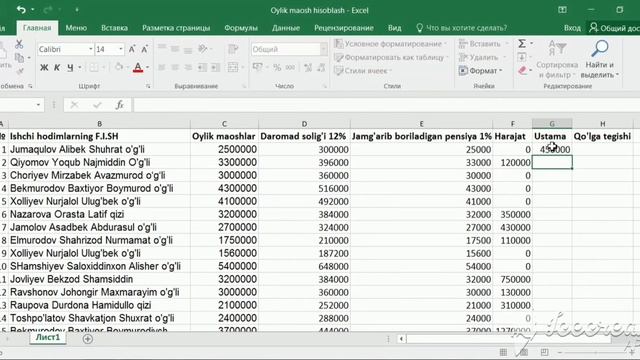Open the Name Box dropdown arrow
The height and width of the screenshot is (360, 640).
tap(38, 105)
